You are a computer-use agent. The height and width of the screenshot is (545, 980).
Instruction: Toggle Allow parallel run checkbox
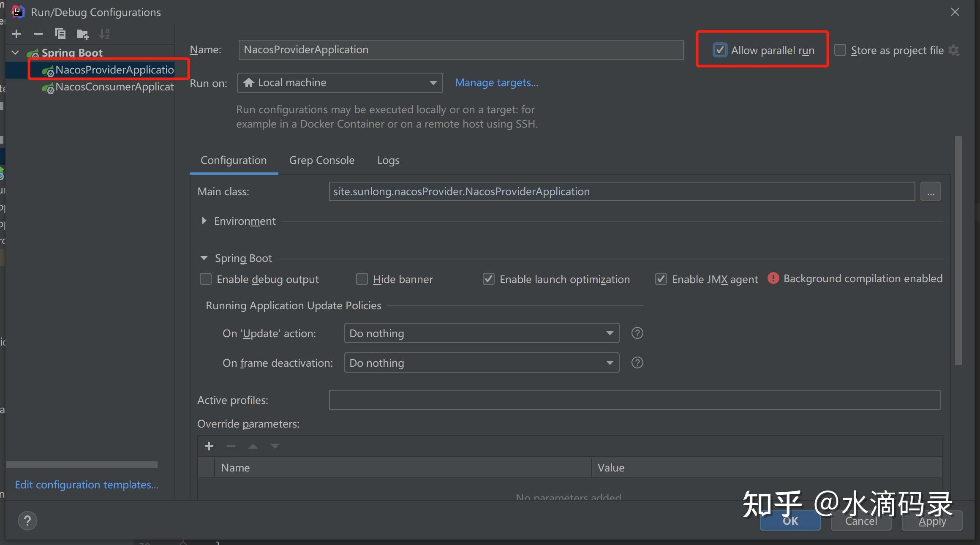point(720,50)
